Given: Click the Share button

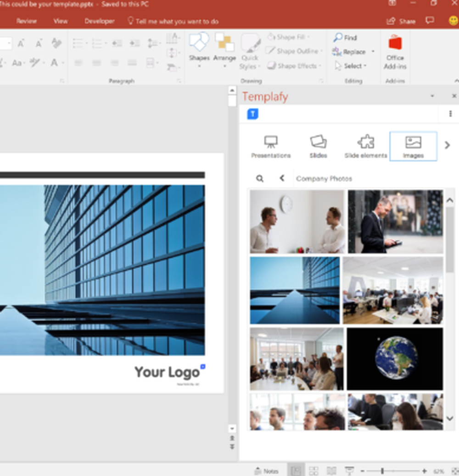Looking at the screenshot, I should pyautogui.click(x=401, y=21).
